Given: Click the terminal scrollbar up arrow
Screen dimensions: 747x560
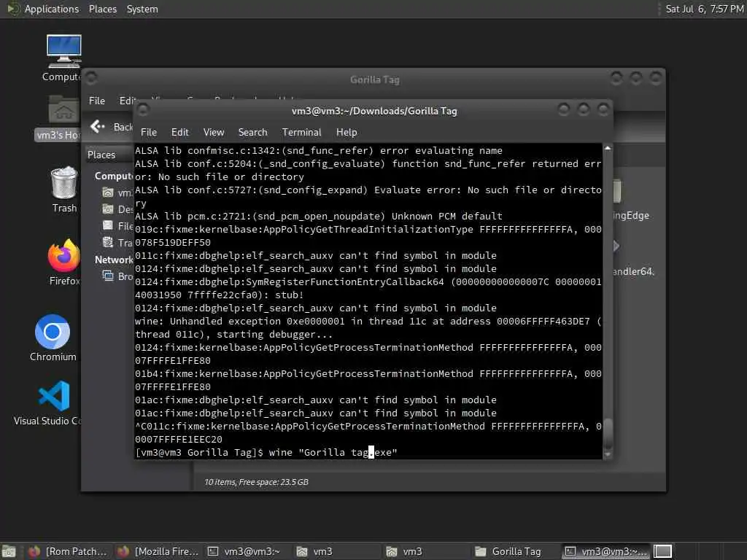Looking at the screenshot, I should click(608, 148).
